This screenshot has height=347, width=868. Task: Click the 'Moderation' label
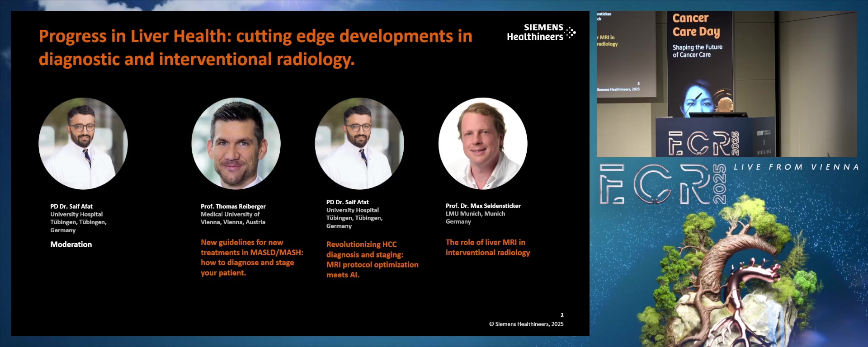coord(71,244)
